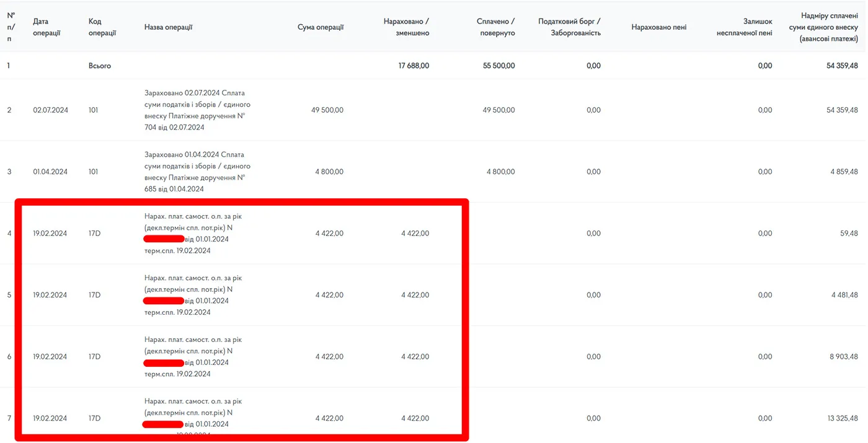Select overpayment balance 59,48 cell
This screenshot has height=443, width=868.
846,234
